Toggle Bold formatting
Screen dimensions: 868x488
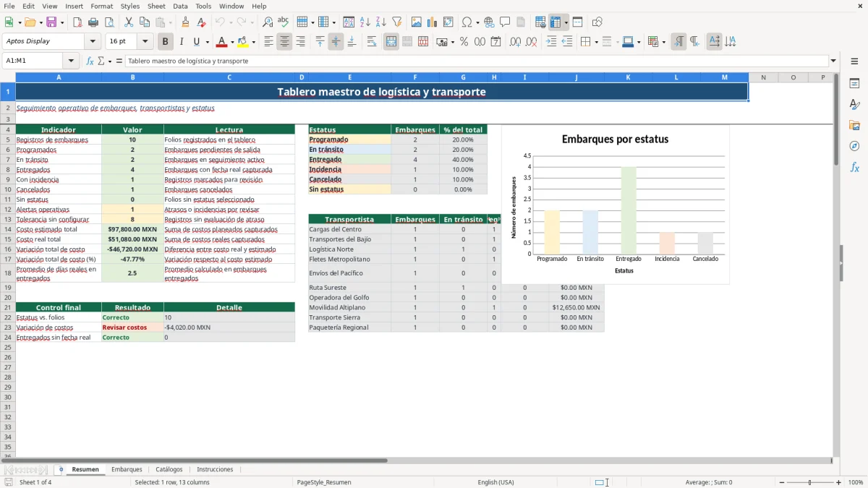coord(166,42)
